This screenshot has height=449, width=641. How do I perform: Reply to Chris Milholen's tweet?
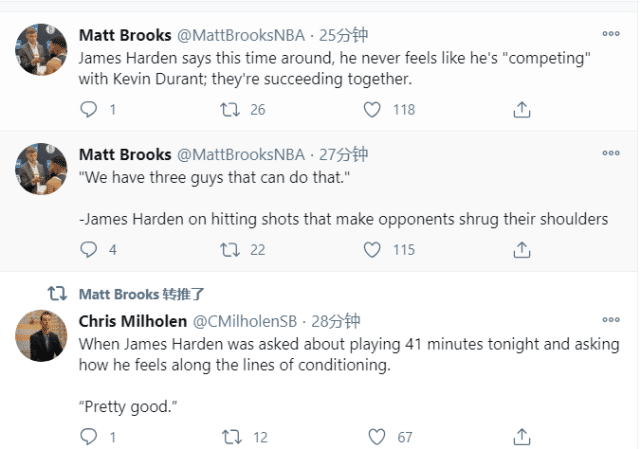click(88, 436)
